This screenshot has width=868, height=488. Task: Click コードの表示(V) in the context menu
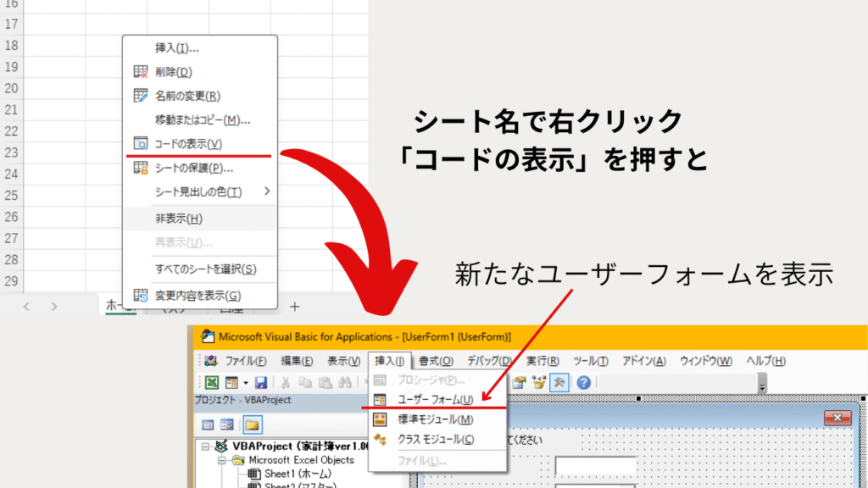[199, 144]
